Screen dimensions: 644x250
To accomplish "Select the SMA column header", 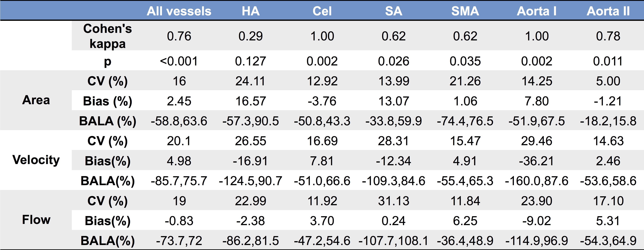I will pyautogui.click(x=465, y=11).
